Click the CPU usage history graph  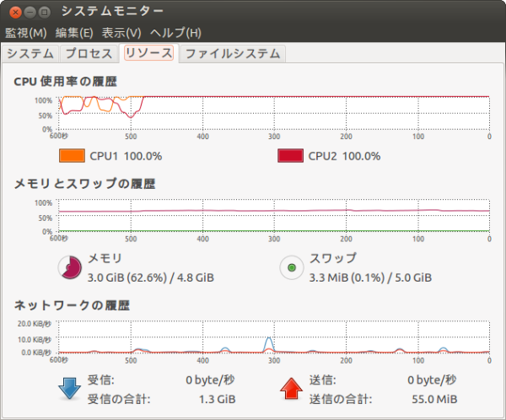(274, 112)
